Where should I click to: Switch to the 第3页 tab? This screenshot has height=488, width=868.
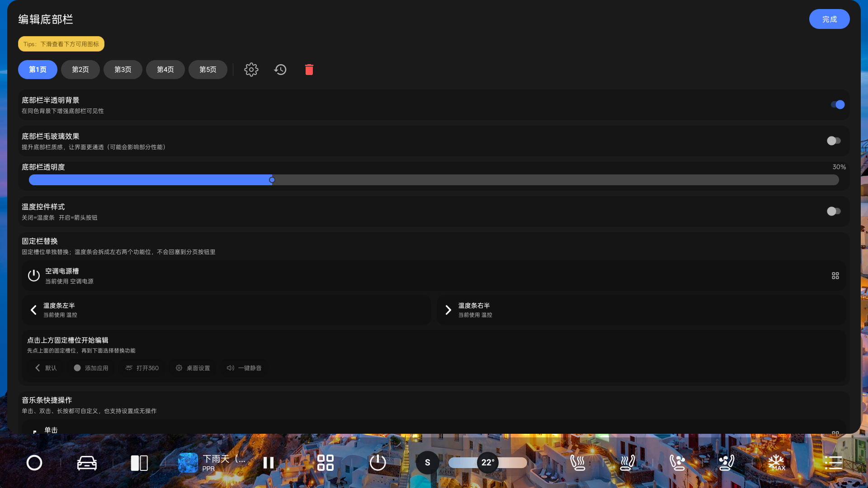pyautogui.click(x=123, y=70)
